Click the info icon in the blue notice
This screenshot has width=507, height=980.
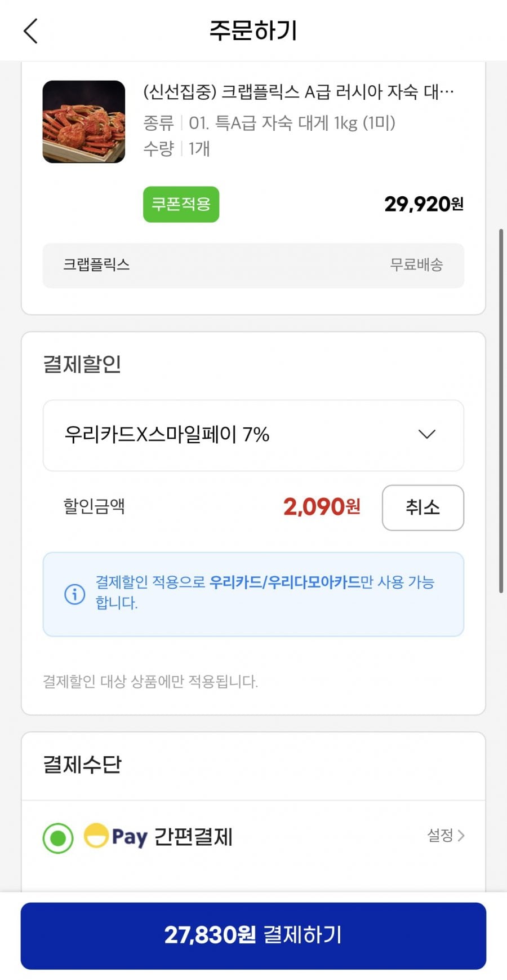[x=75, y=594]
